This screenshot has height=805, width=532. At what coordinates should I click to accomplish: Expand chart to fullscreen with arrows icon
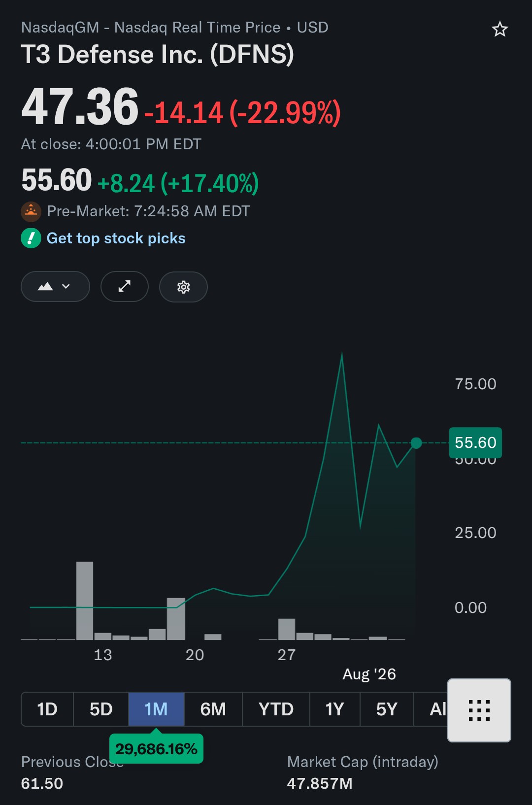[125, 286]
